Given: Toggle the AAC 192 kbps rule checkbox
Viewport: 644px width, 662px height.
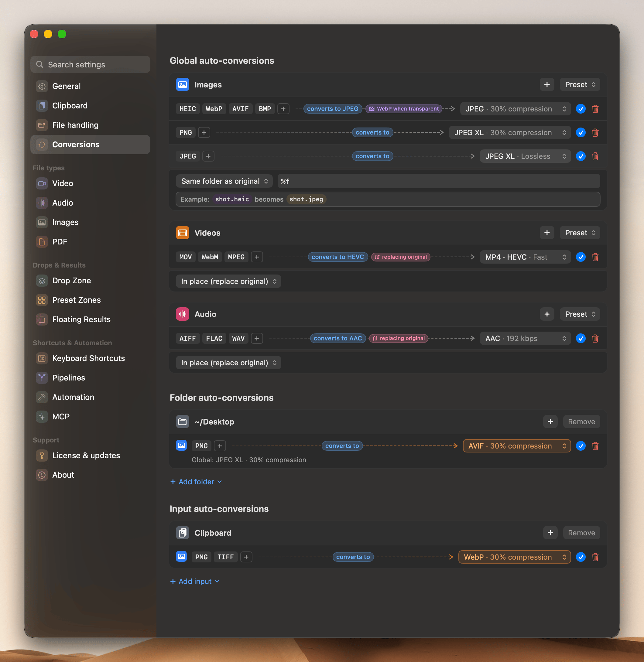Looking at the screenshot, I should (581, 338).
